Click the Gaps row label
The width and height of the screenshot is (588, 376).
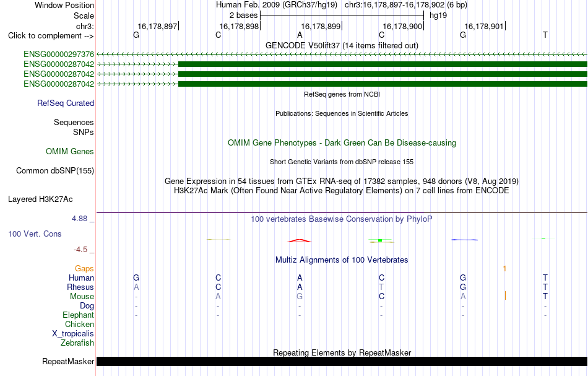(84, 269)
